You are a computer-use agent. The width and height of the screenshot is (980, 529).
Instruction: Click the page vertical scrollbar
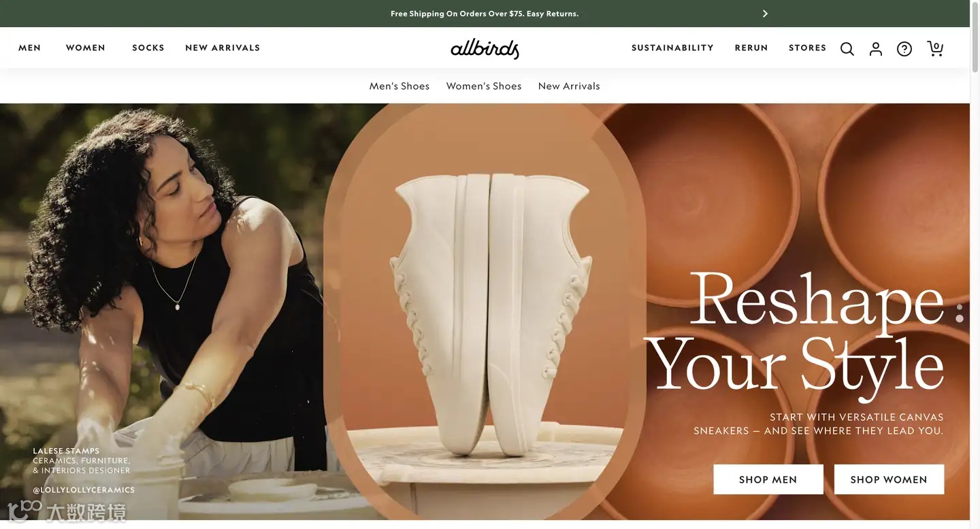coord(975,264)
